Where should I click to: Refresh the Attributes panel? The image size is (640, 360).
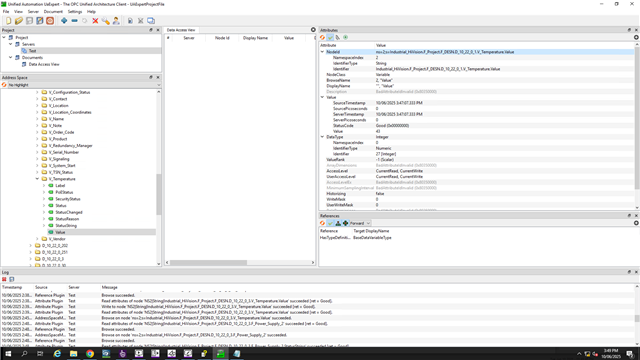tap(322, 38)
